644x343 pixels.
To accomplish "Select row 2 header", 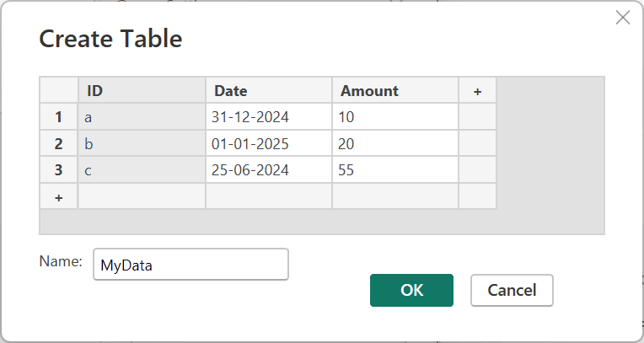I will [59, 143].
